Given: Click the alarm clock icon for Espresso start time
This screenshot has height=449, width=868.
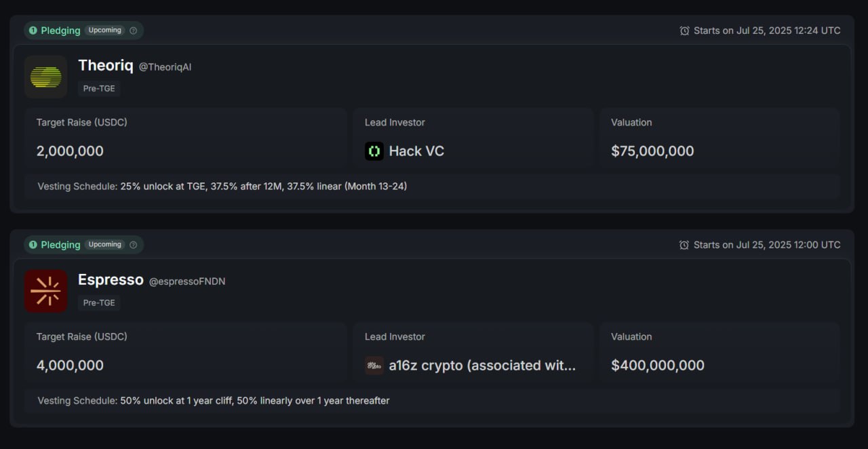Looking at the screenshot, I should (x=684, y=245).
